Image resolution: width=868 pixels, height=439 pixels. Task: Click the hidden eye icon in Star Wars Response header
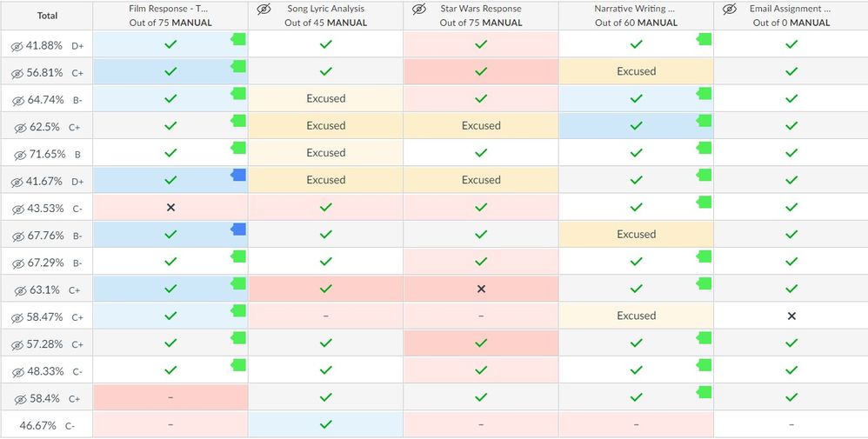(419, 9)
